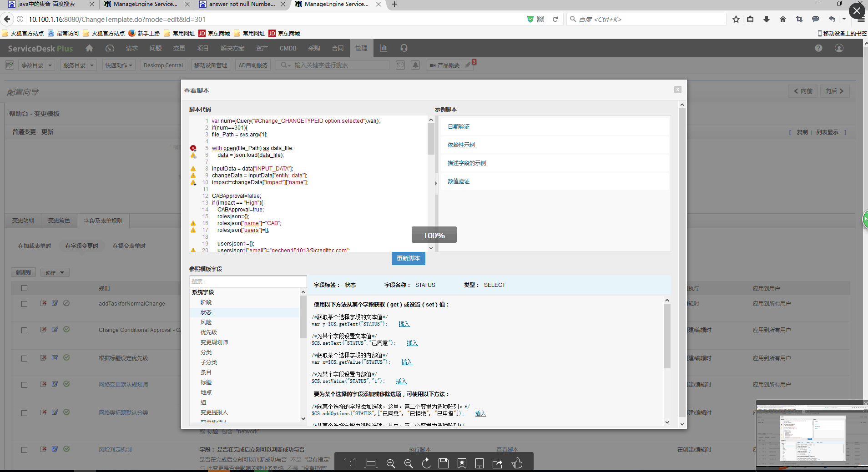Click save floppy icon in viewer toolbar
The width and height of the screenshot is (868, 472).
pos(444,463)
